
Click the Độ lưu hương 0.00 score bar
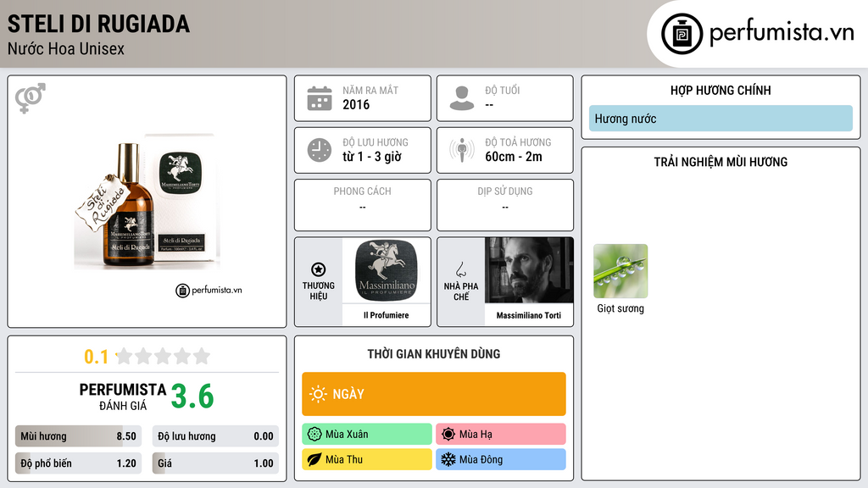(x=215, y=436)
